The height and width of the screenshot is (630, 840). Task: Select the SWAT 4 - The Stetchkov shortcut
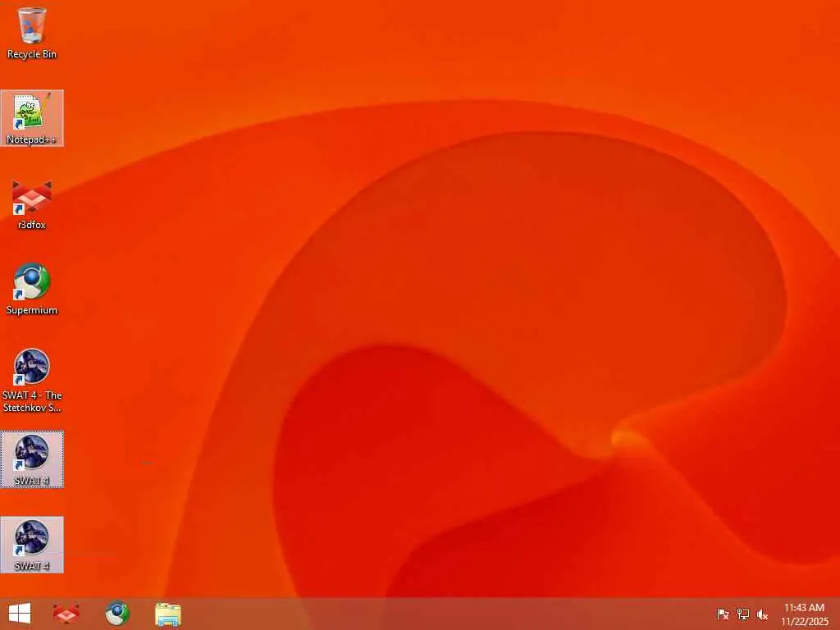pos(32,381)
